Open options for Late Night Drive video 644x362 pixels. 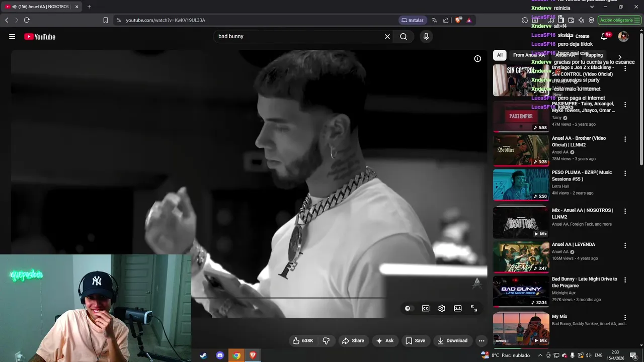625,280
